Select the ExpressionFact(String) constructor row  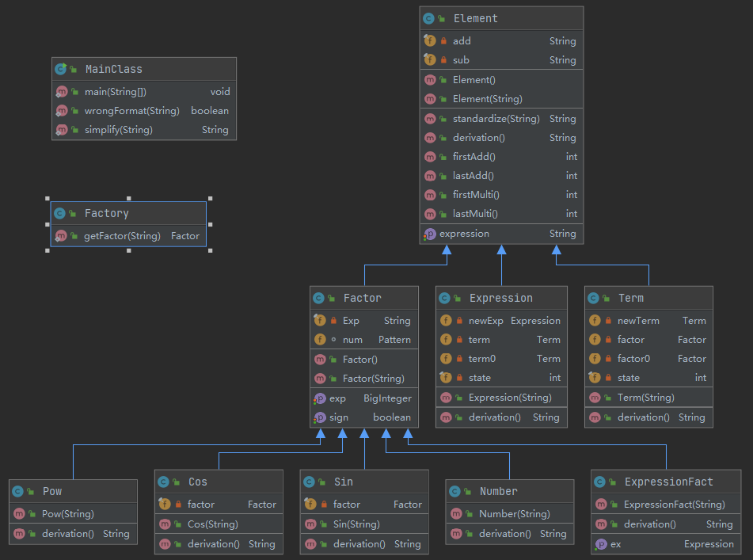click(x=666, y=505)
